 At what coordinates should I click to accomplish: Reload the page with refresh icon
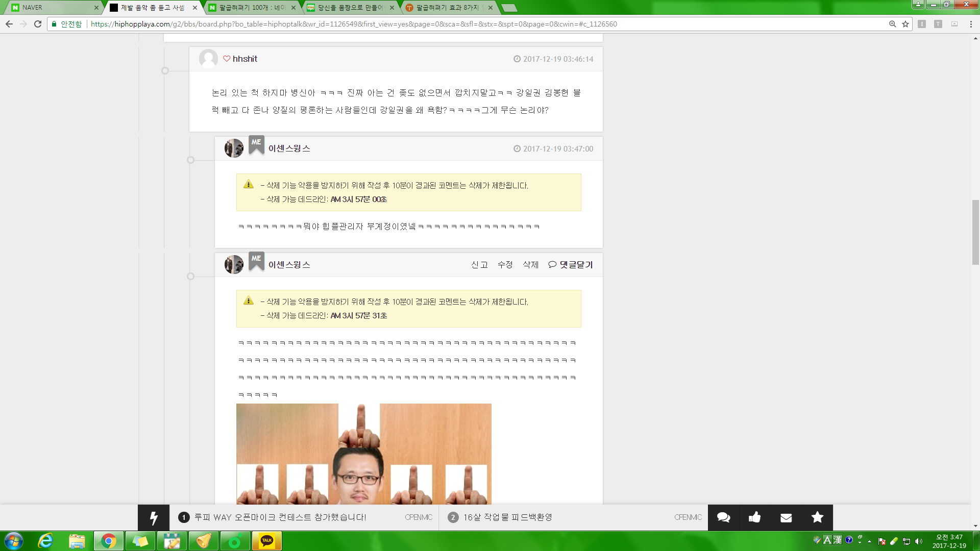tap(38, 24)
